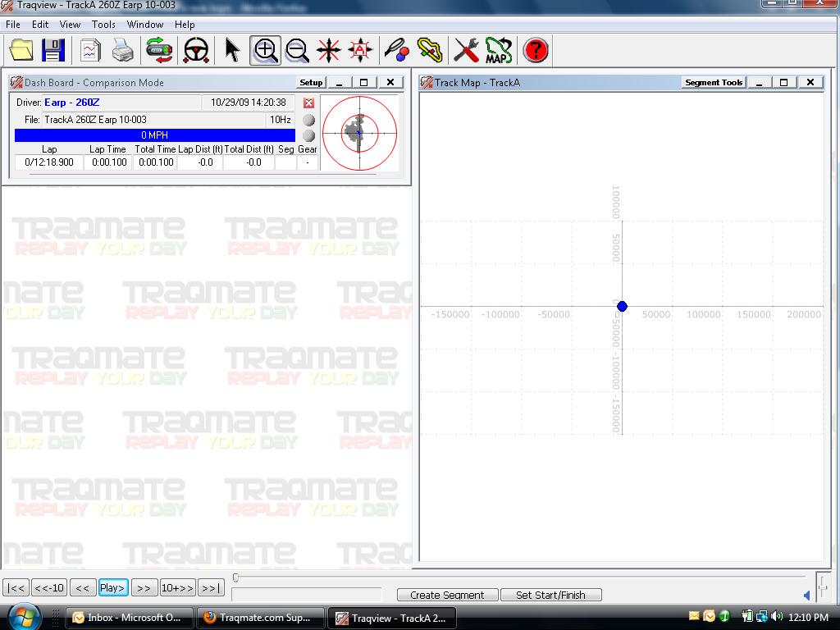840x630 pixels.
Task: Click the Dash Board Setup button
Action: (311, 83)
